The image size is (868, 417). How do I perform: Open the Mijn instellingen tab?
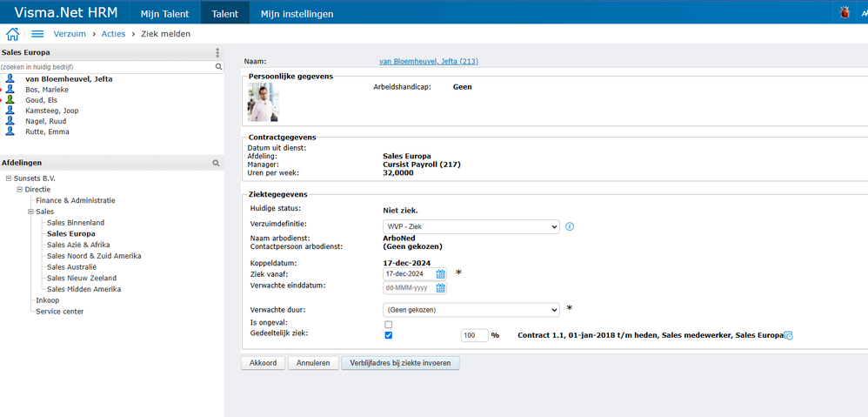tap(297, 14)
